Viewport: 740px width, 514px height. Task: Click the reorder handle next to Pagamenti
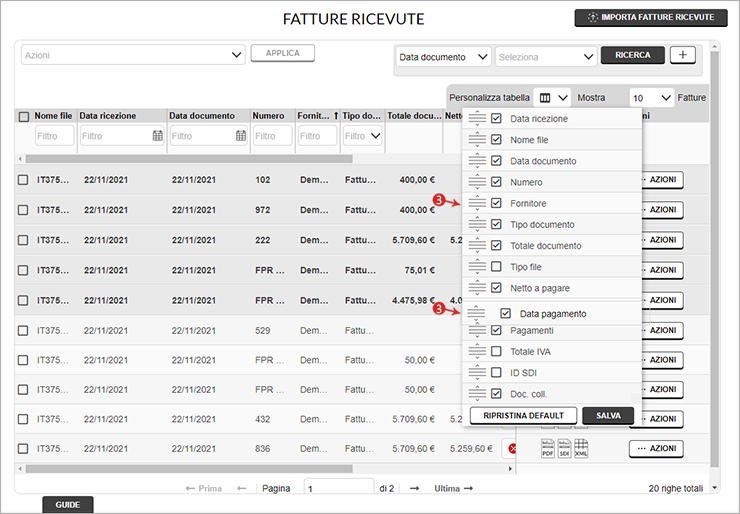click(x=477, y=331)
